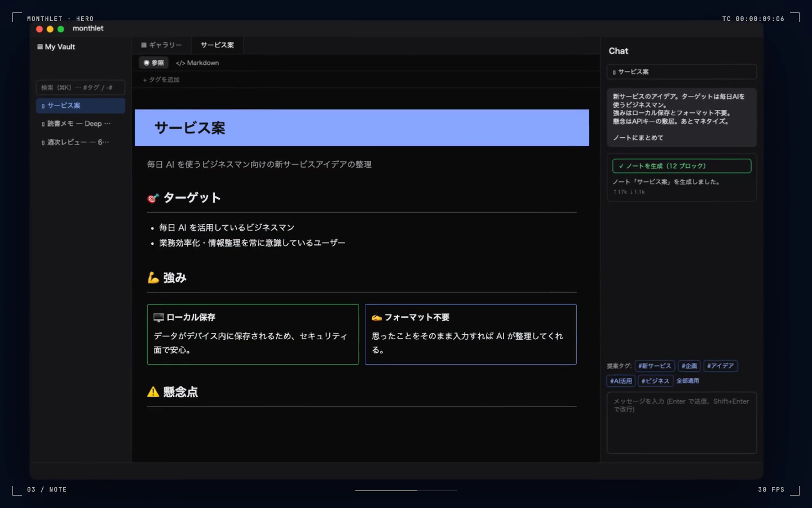The image size is (812, 508).
Task: Open 読書メモ — Deep note in sidebar
Action: [x=81, y=124]
